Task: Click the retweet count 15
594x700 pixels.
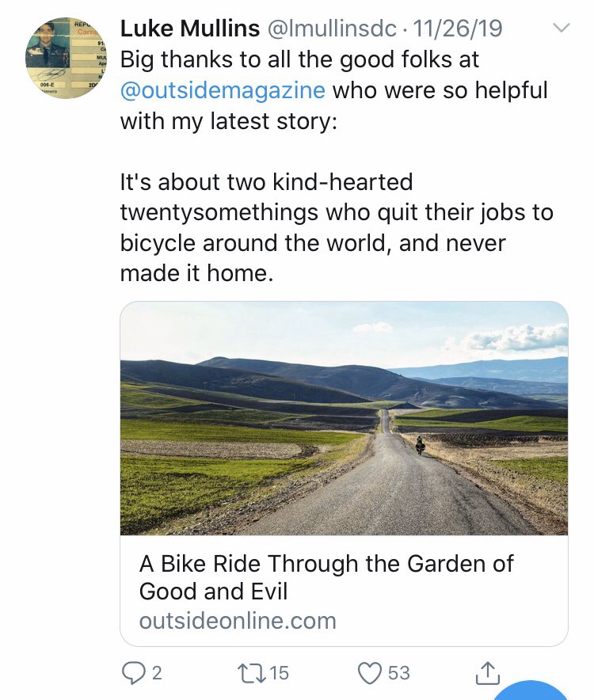Action: (280, 673)
